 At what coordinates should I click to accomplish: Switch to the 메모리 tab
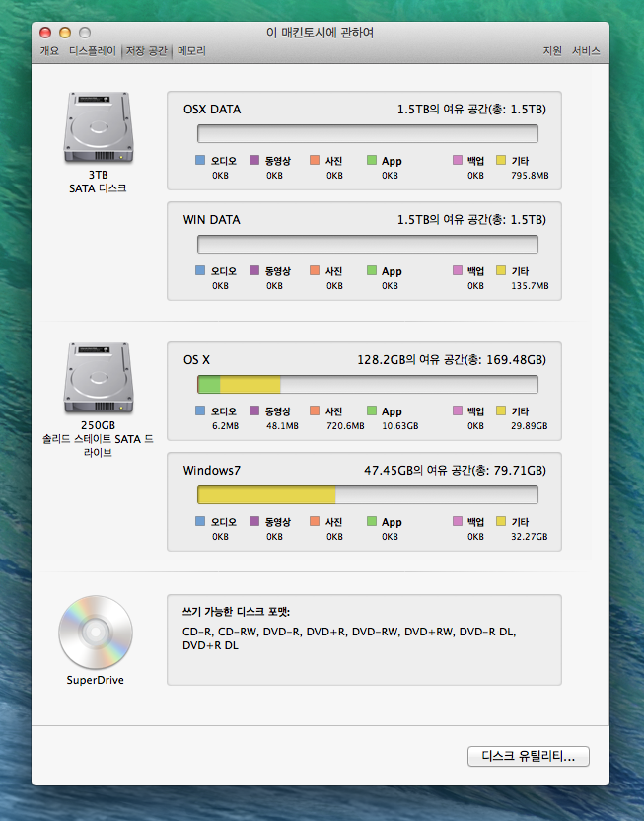[191, 50]
